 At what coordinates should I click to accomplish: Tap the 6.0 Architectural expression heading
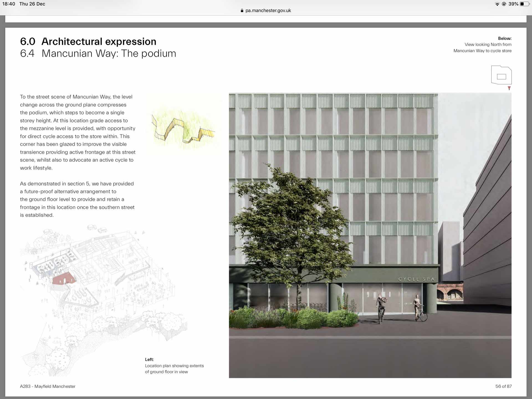click(88, 41)
